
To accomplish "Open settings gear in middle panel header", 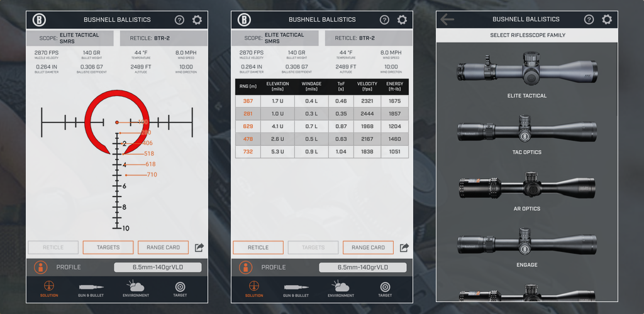I will pyautogui.click(x=402, y=19).
